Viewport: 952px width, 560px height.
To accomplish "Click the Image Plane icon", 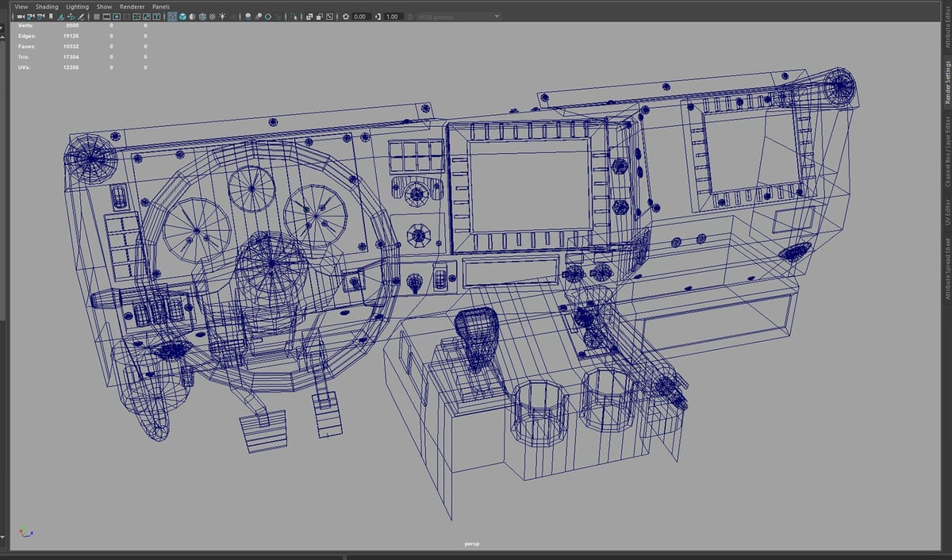I will coord(61,17).
